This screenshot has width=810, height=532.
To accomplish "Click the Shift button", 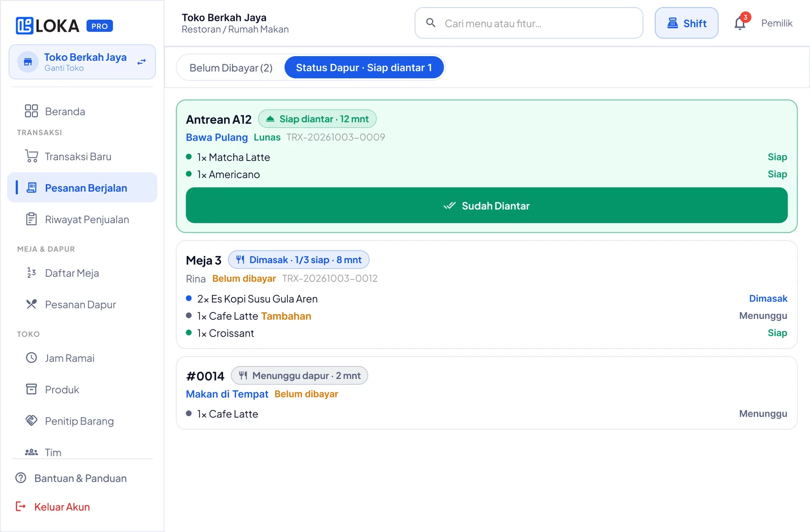I will [x=686, y=23].
